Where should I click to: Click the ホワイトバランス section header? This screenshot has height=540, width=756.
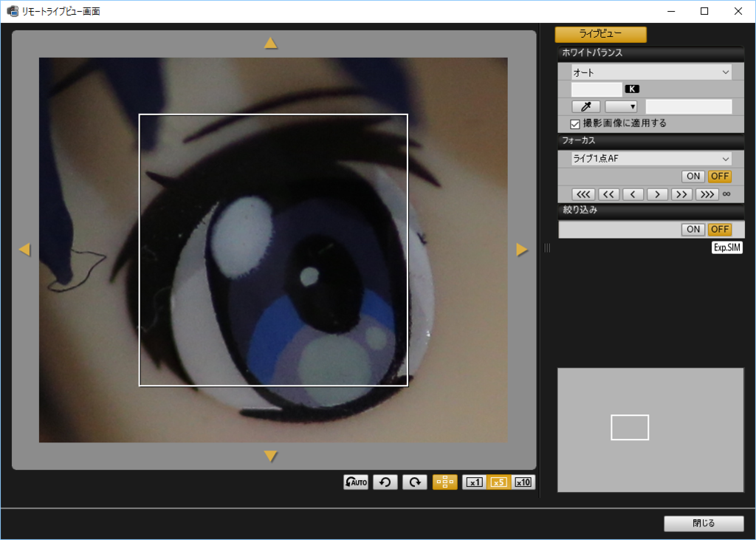click(x=651, y=53)
